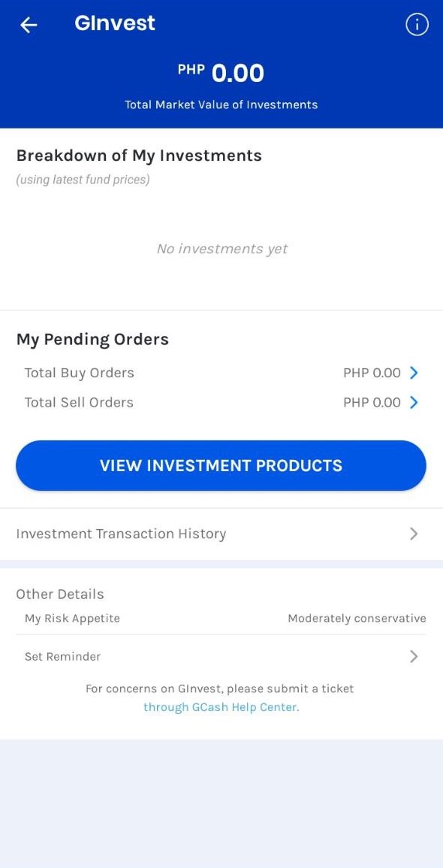
Task: Tap the No investments yet placeholder text
Action: 221,249
